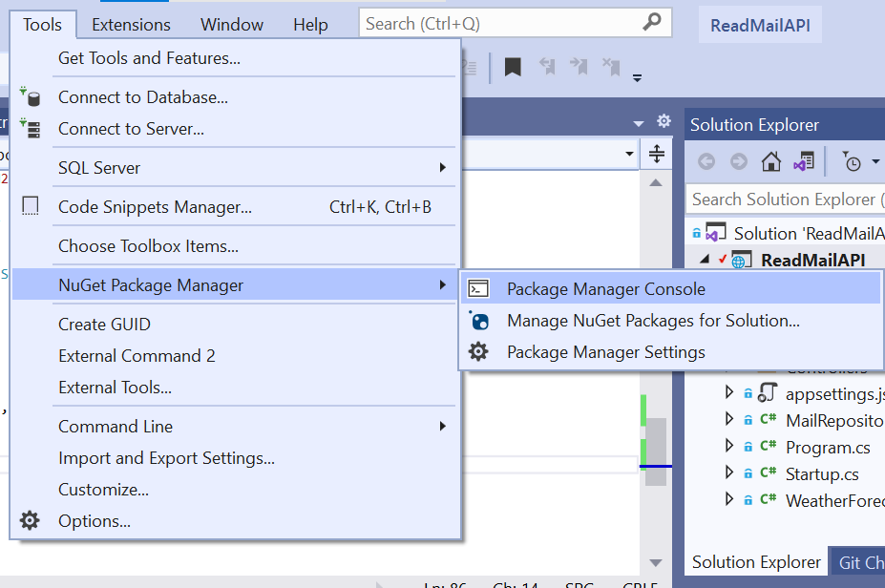Click the editor scroll up arrow
The image size is (885, 588).
pos(656,183)
